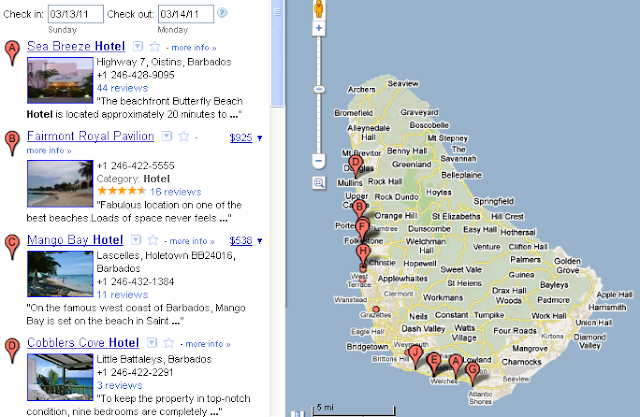The width and height of the screenshot is (640, 417).
Task: Open the dropdown box next to Cobblers Cove Hotel
Action: [x=152, y=343]
